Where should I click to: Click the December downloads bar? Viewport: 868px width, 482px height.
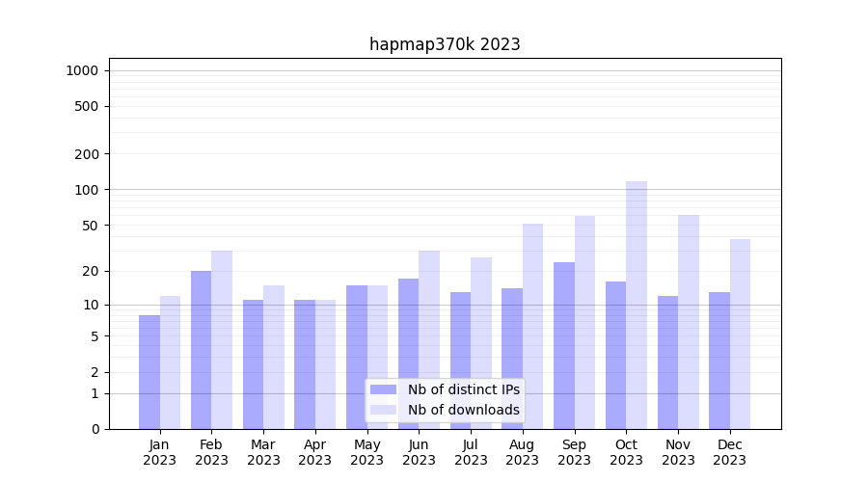click(x=740, y=334)
